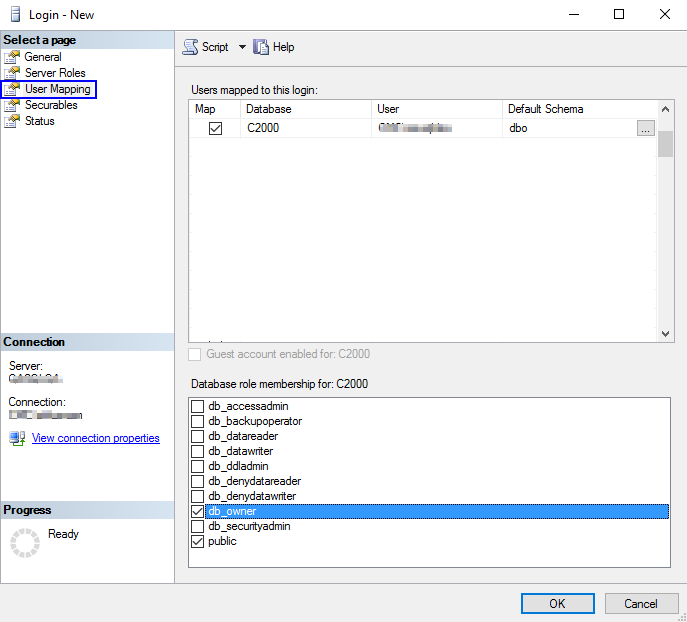Image resolution: width=687 pixels, height=622 pixels.
Task: Click the connection properties icon
Action: [17, 438]
